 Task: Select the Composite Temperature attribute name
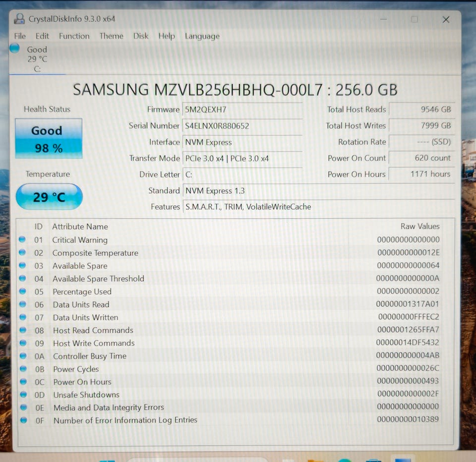tap(95, 253)
